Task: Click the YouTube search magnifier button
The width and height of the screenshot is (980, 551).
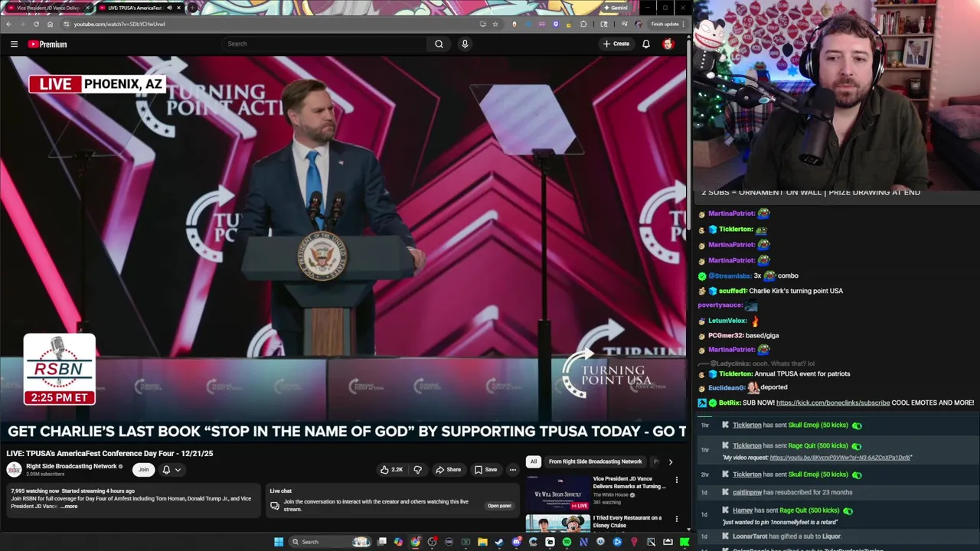Action: [439, 44]
